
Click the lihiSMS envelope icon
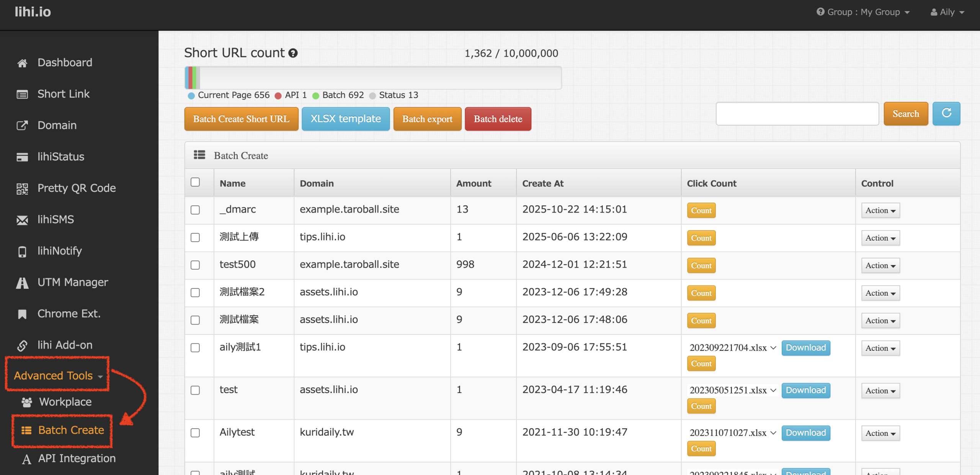point(22,220)
